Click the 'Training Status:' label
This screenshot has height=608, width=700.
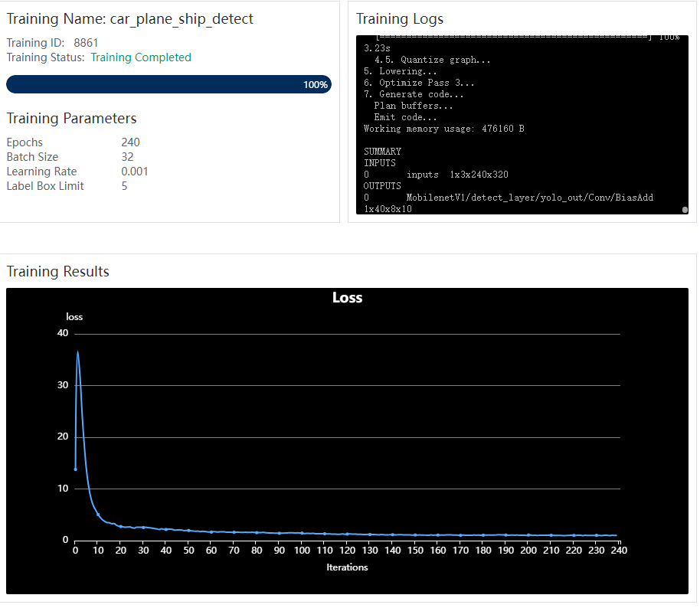pyautogui.click(x=45, y=57)
